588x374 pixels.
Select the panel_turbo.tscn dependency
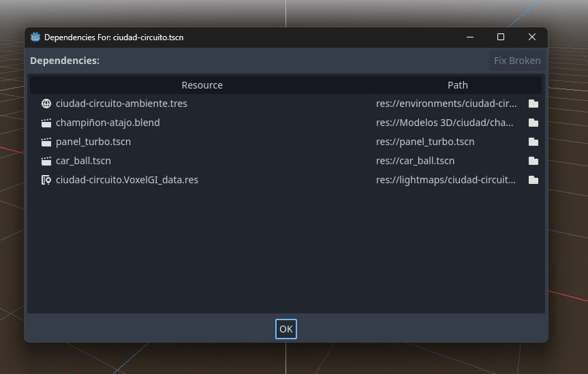coord(285,142)
